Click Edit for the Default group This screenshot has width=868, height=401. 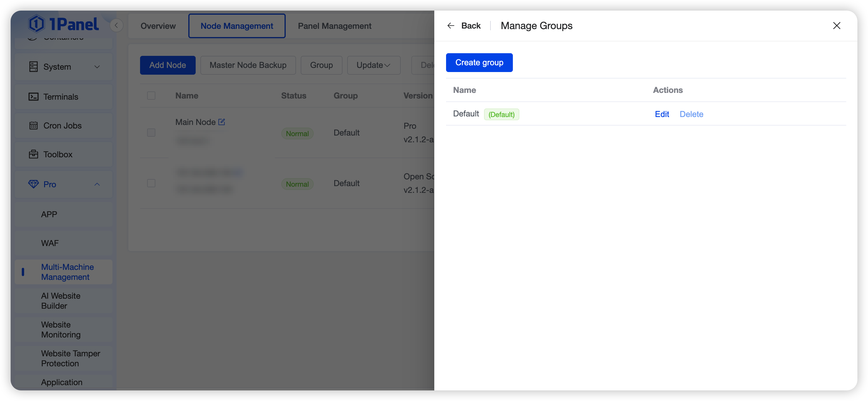tap(661, 114)
